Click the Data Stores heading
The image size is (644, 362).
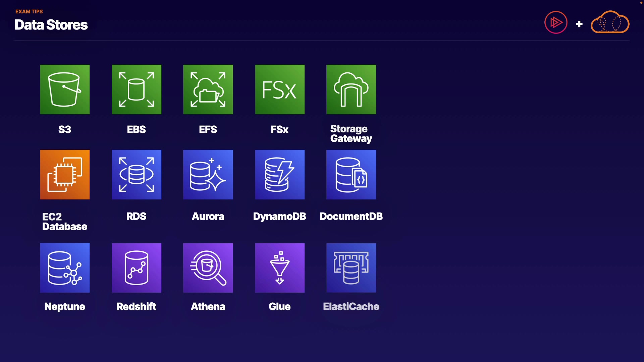pyautogui.click(x=51, y=25)
